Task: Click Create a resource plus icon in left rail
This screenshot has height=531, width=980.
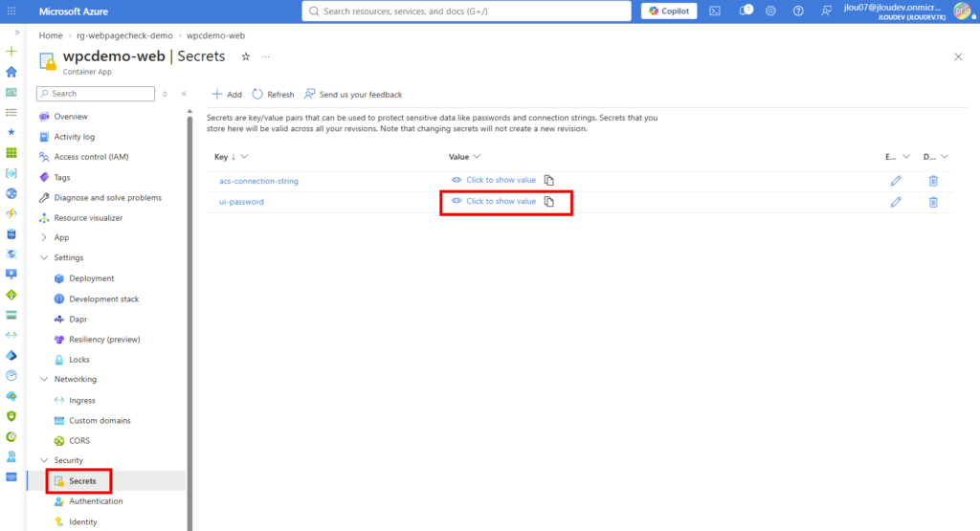Action: (x=11, y=52)
